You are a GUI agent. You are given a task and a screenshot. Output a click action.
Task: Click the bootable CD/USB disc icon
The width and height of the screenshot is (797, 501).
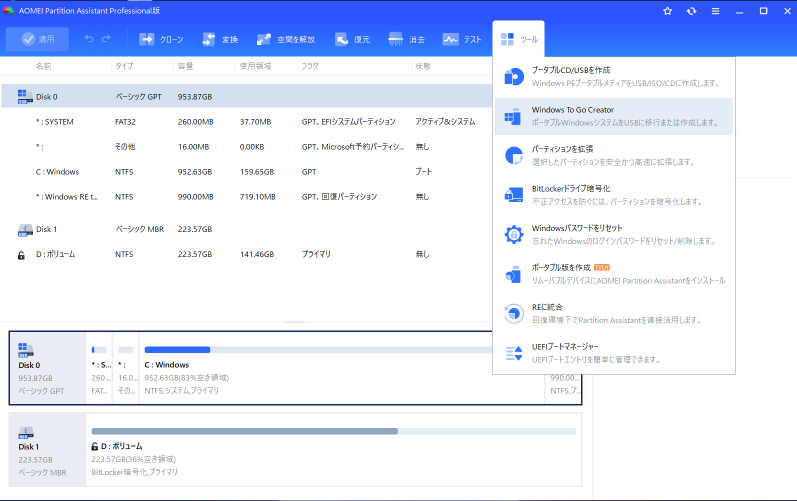point(514,77)
